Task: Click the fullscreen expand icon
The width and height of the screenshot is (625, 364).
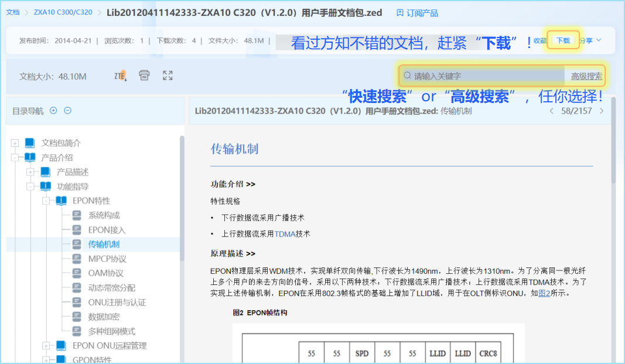Action: click(168, 75)
